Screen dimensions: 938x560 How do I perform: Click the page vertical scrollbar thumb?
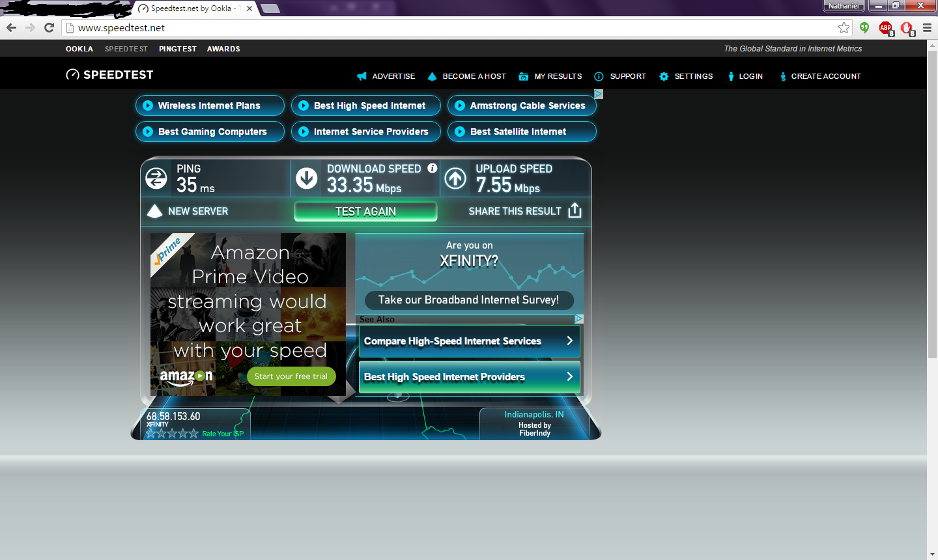[x=932, y=203]
